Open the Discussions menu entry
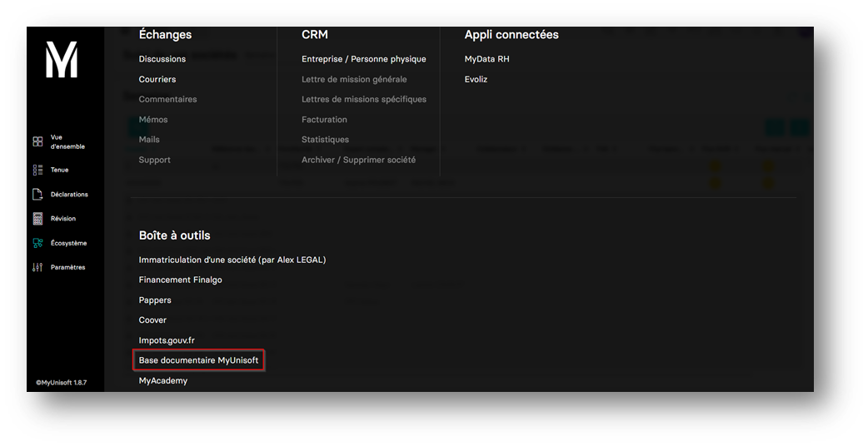 pos(162,59)
